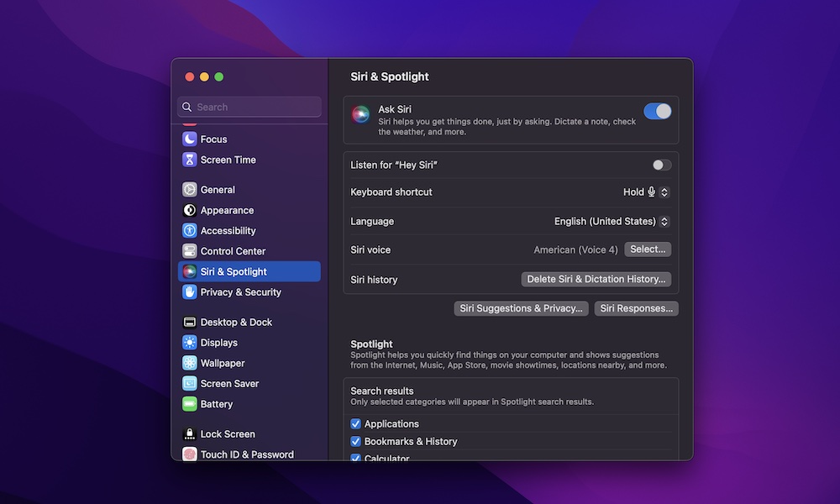
Task: Open Screen Saver settings
Action: (x=249, y=384)
